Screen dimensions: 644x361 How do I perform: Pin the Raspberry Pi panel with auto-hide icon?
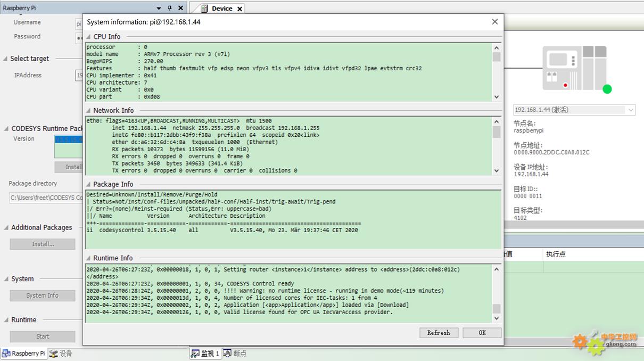click(x=170, y=8)
